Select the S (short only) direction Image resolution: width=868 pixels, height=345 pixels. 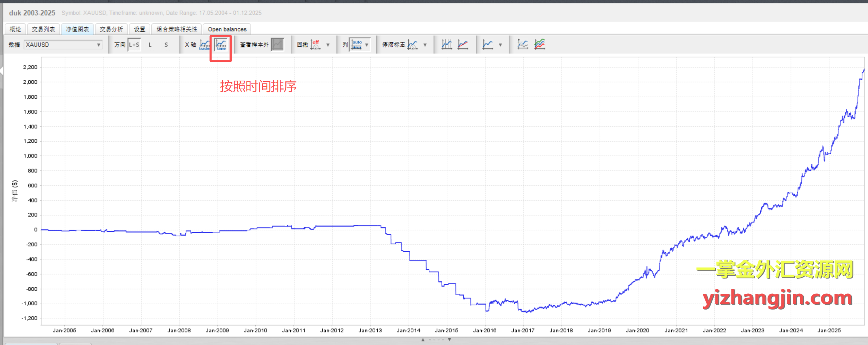tap(166, 45)
